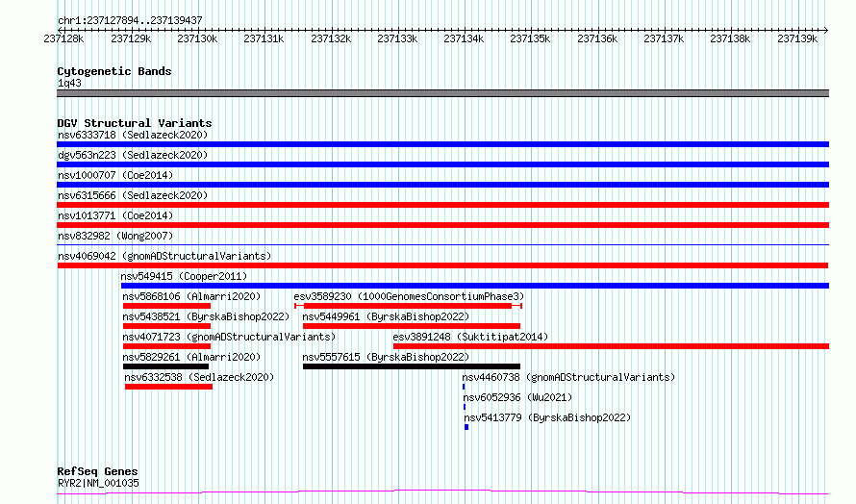856x504 pixels.
Task: Open nsv5868106 (Almarri2020) label
Action: pyautogui.click(x=191, y=296)
